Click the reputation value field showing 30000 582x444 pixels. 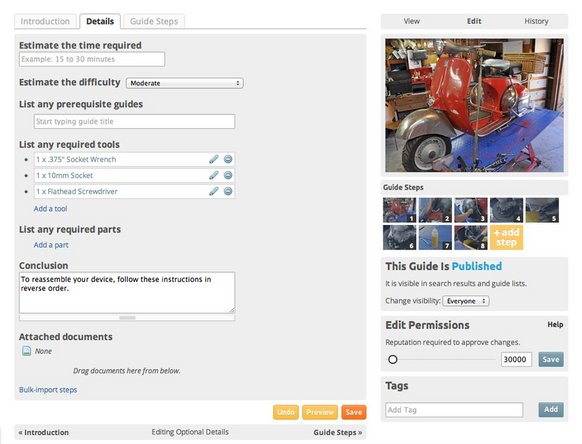516,359
